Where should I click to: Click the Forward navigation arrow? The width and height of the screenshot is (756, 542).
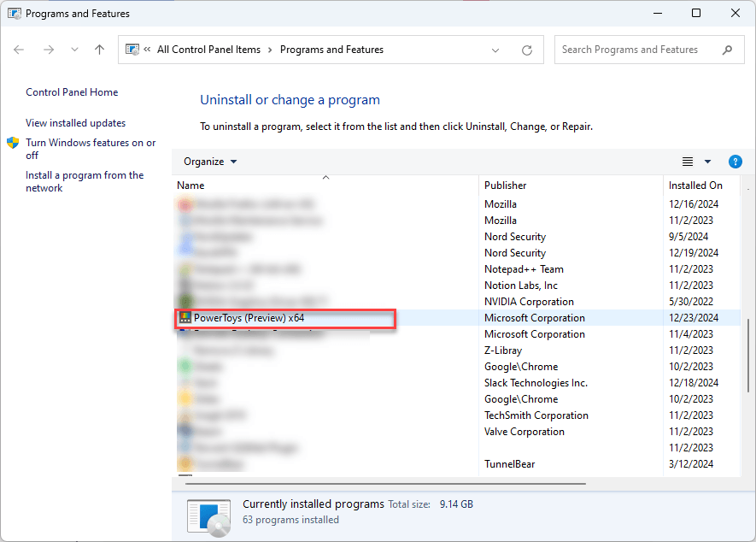[49, 50]
